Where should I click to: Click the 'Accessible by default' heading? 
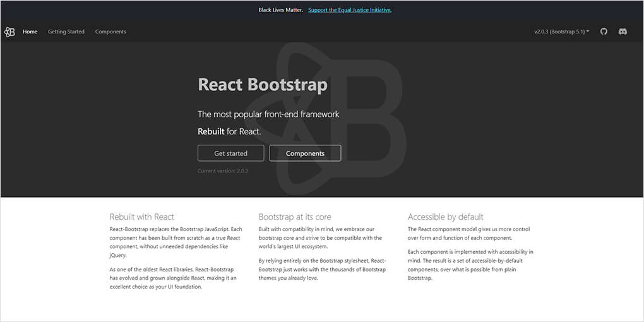click(x=446, y=217)
